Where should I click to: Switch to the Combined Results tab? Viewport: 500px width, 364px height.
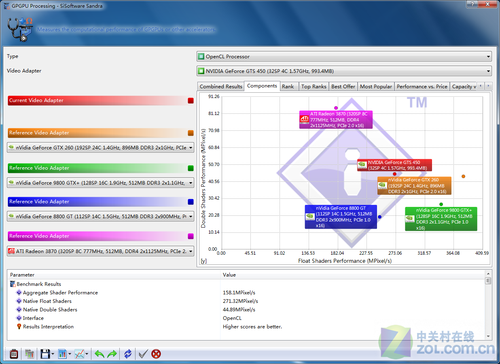pos(221,86)
